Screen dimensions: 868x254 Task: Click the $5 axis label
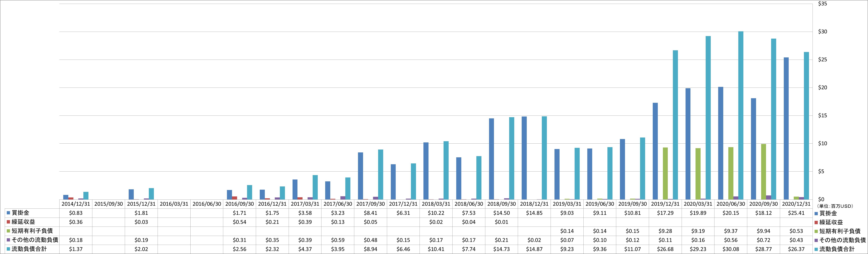pos(821,171)
